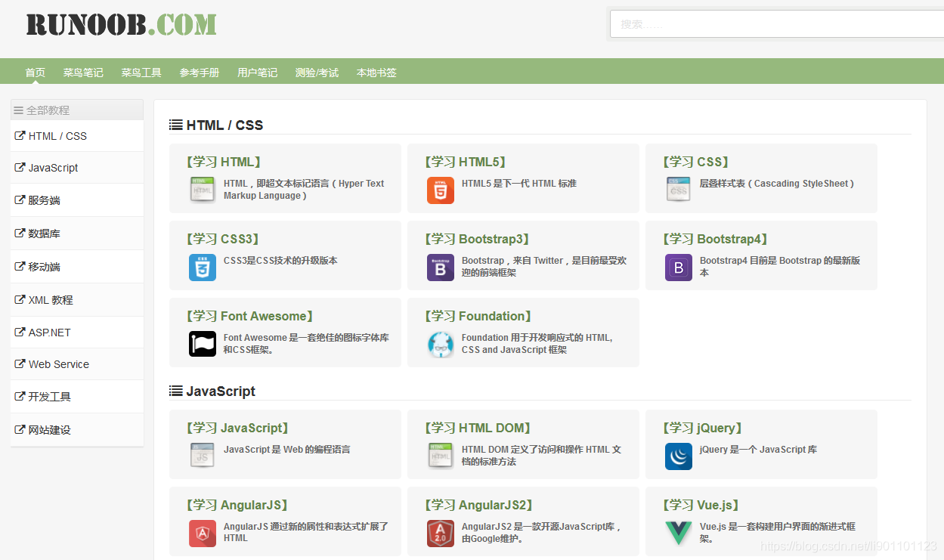944x560 pixels.
Task: Go to 首页 in the navigation bar
Action: (x=36, y=73)
